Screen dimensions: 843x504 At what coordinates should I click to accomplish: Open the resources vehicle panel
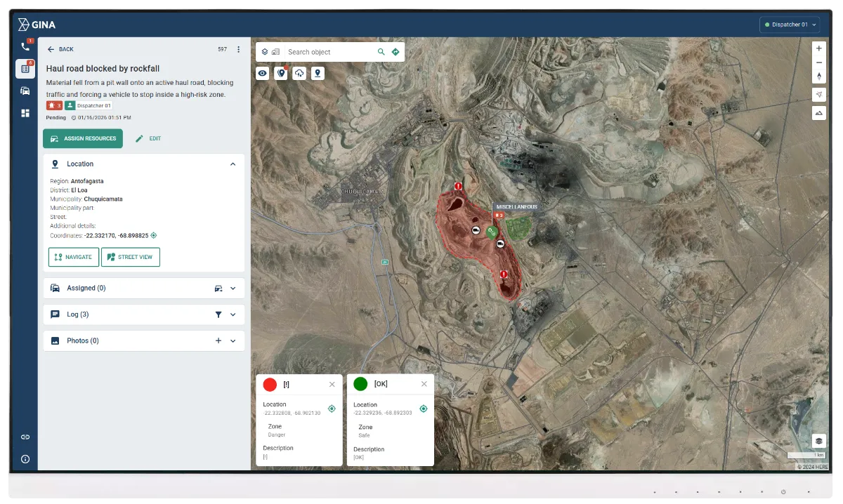(x=25, y=90)
